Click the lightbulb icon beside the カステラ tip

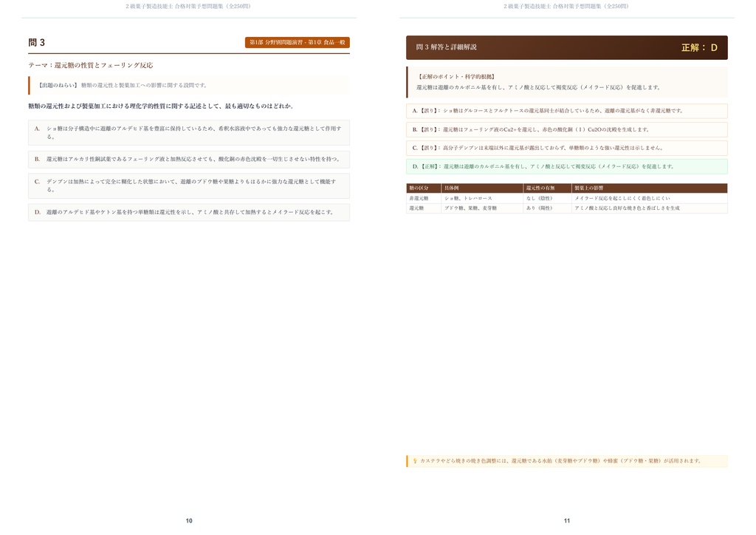click(415, 461)
